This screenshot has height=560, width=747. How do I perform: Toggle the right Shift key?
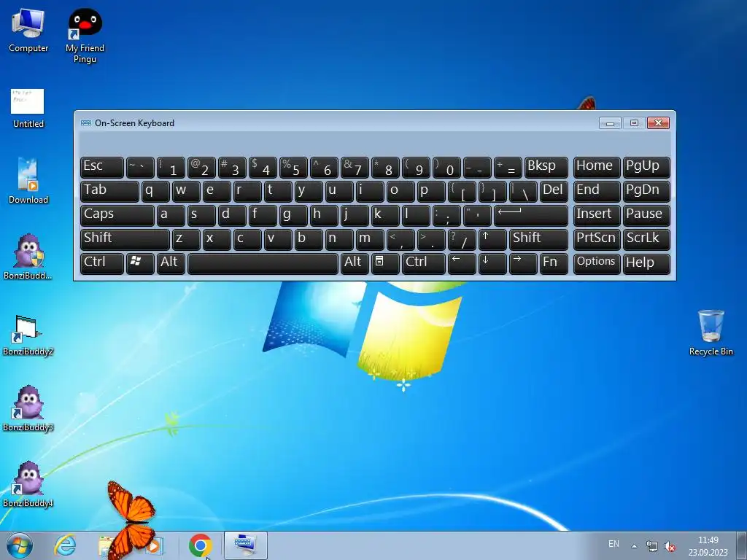click(x=538, y=239)
